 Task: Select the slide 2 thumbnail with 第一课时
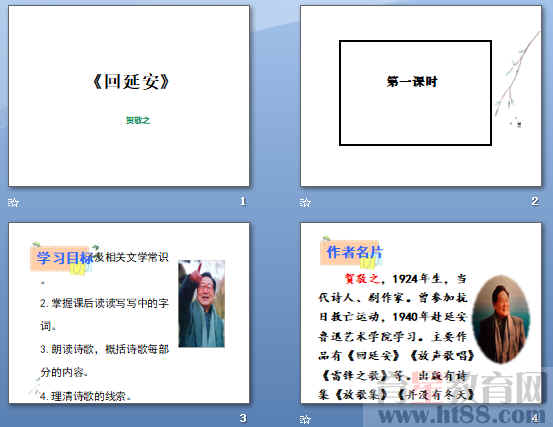[x=421, y=96]
